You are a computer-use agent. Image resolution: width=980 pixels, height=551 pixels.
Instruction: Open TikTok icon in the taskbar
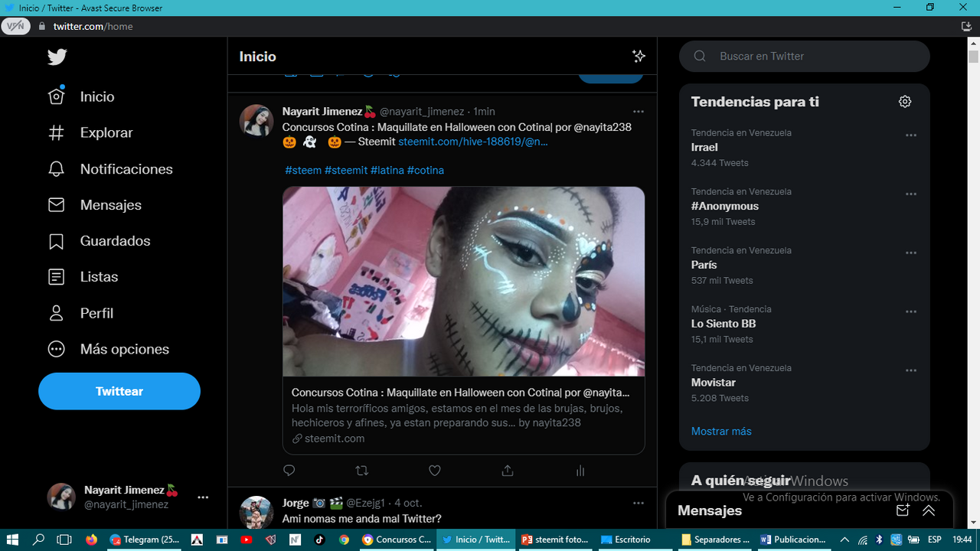[x=319, y=540]
